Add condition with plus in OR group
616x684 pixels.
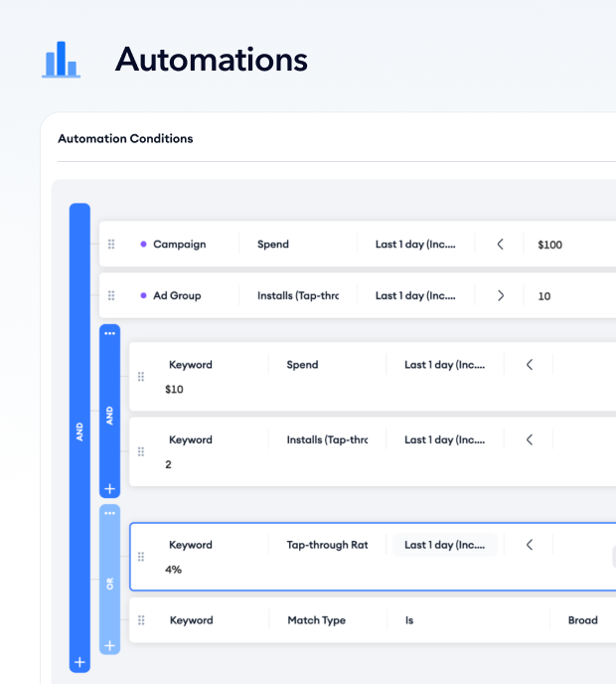[110, 645]
